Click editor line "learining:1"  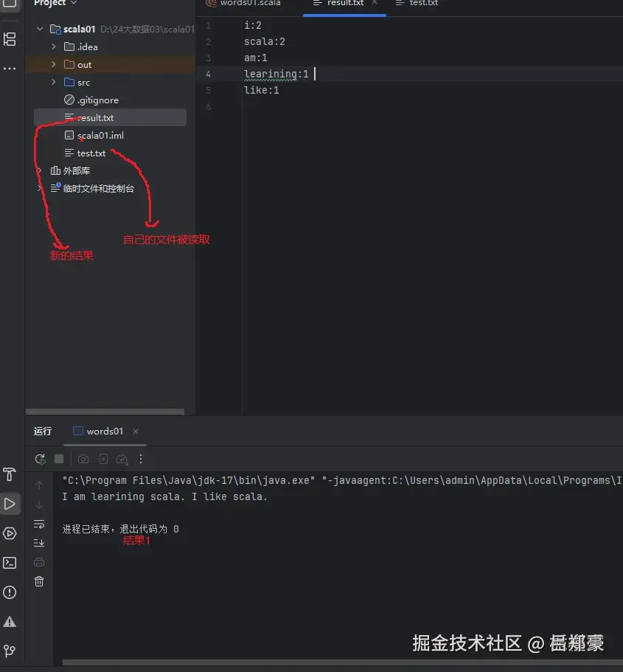point(276,74)
